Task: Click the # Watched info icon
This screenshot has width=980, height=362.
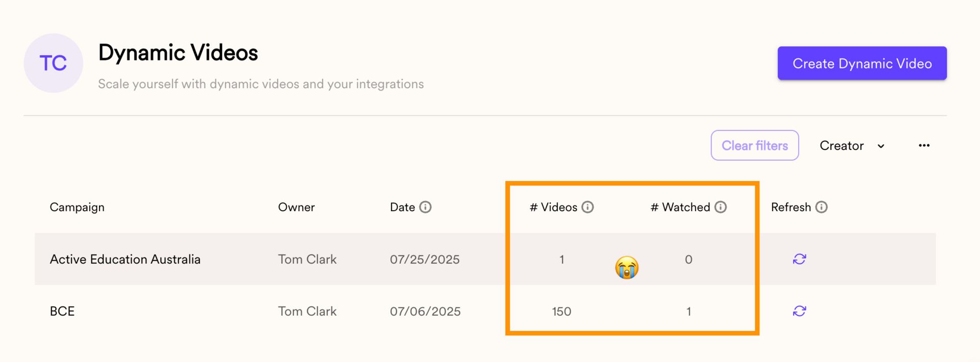Action: point(720,207)
